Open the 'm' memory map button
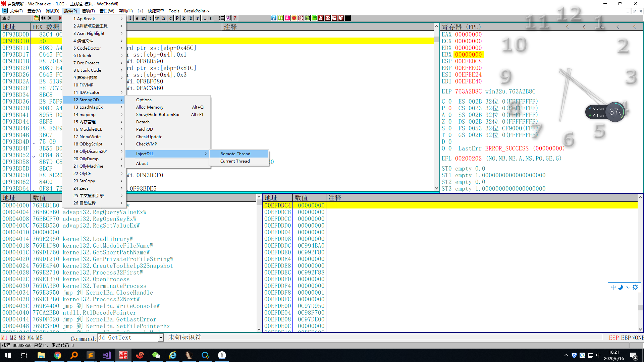The image size is (644, 362). (x=144, y=18)
